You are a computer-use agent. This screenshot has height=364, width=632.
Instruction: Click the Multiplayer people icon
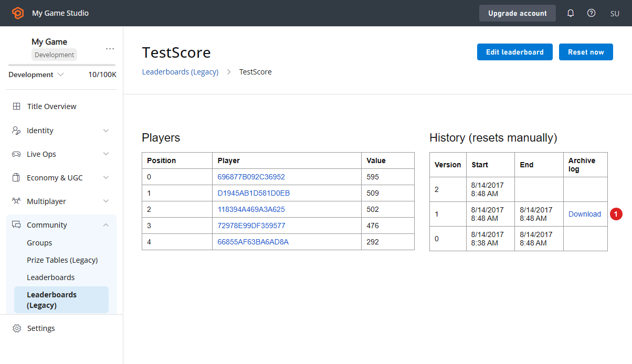tap(16, 201)
